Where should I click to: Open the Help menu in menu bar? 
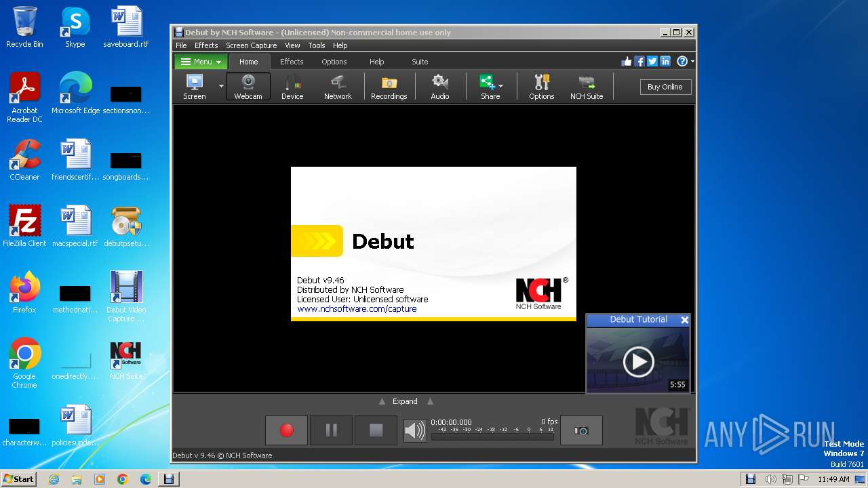click(x=340, y=45)
